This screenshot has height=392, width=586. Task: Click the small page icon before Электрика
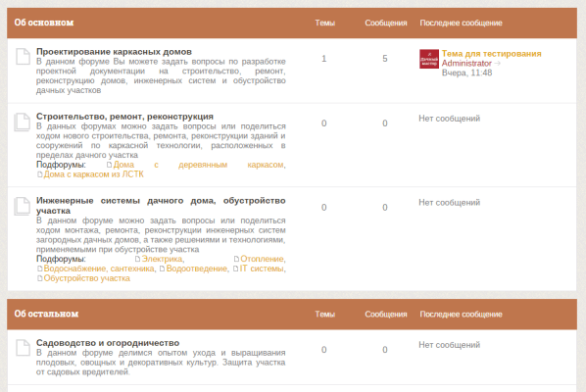point(137,259)
